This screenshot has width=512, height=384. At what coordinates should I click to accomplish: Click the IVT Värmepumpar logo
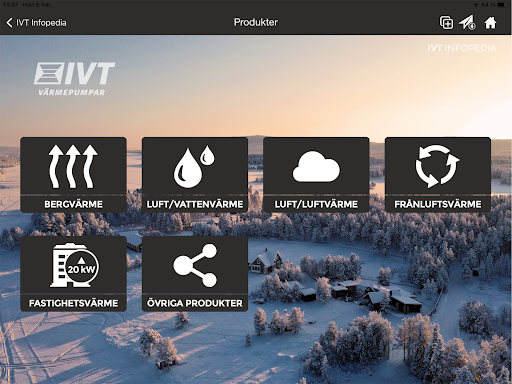pos(74,79)
